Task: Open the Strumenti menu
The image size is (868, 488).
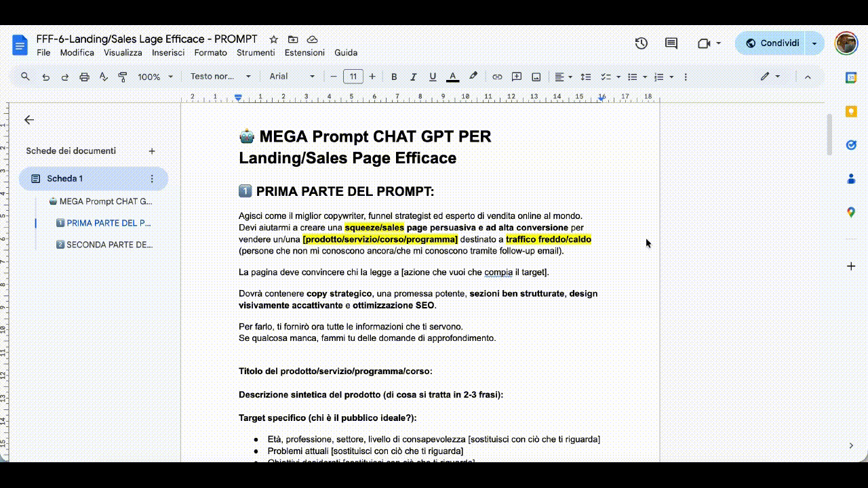Action: [256, 53]
